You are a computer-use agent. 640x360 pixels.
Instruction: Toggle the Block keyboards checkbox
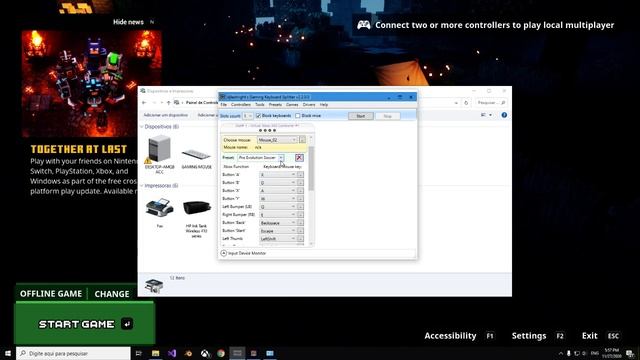click(258, 116)
